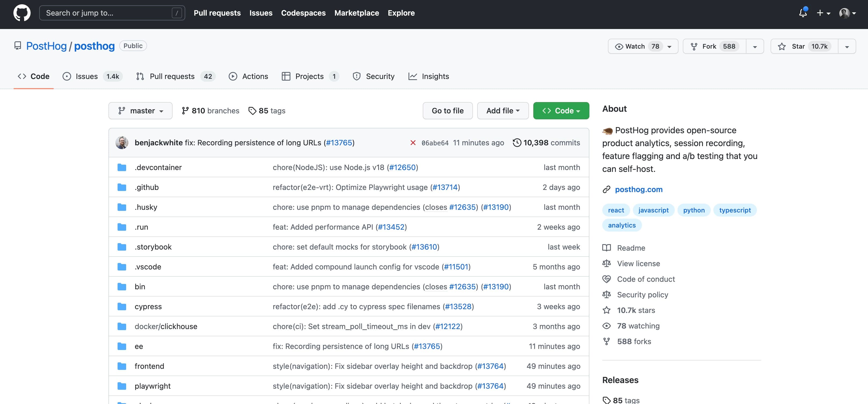The image size is (868, 404).
Task: Open the frontend folder
Action: (x=149, y=366)
